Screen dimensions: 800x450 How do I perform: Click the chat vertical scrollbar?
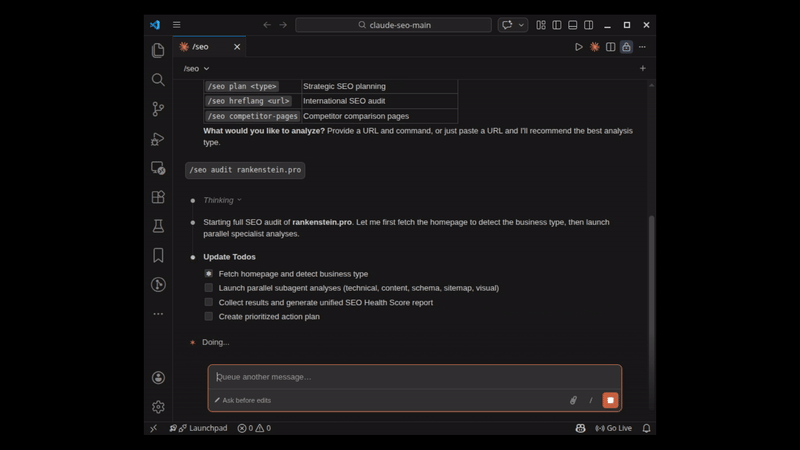point(651,311)
